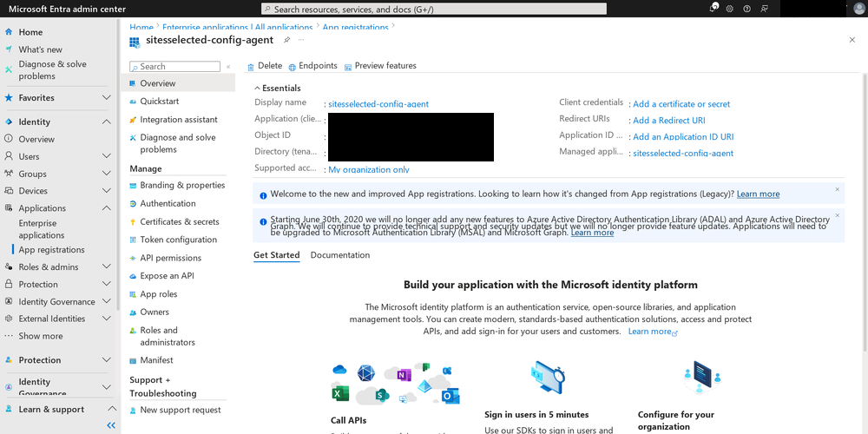Switch to the Documentation tab
This screenshot has width=868, height=434.
coord(340,255)
